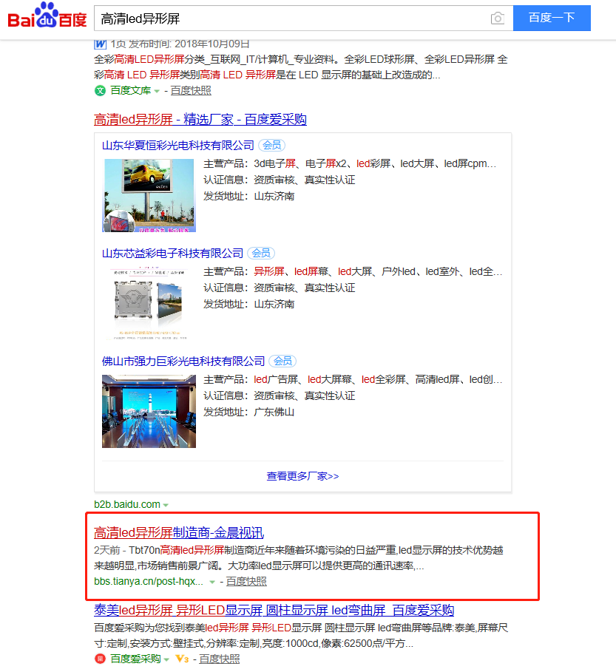Viewport: 616px width, 672px height.
Task: Click the 百度爱采购为您找到泰美 snippet text
Action: (x=301, y=635)
